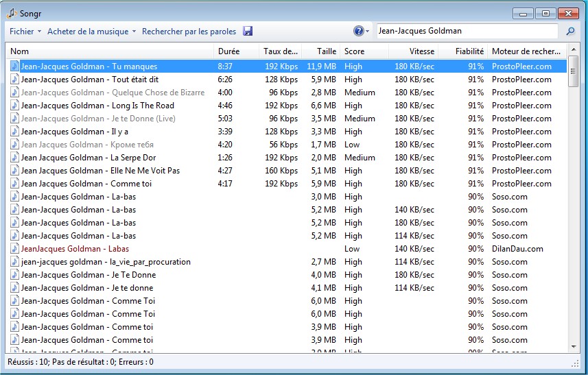
Task: Expand the help icon dropdown arrow
Action: 368,32
